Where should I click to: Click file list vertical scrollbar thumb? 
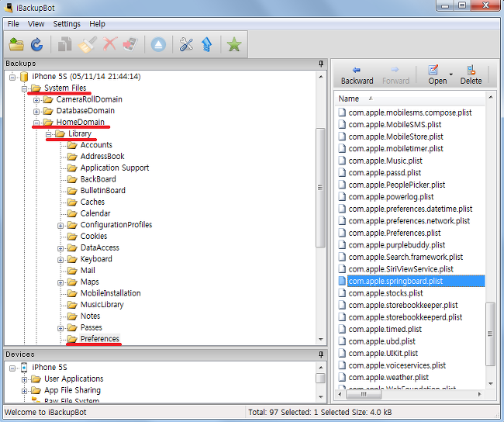point(490,334)
